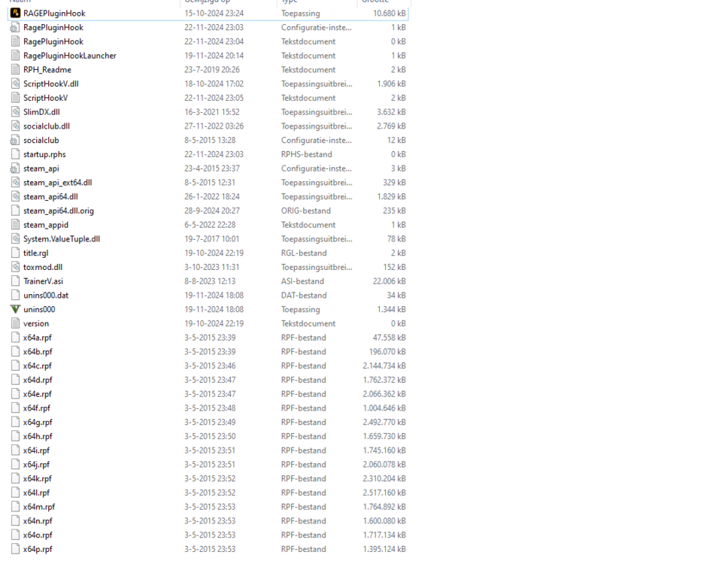Image resolution: width=728 pixels, height=564 pixels.
Task: Click the steam_api64.dll extension icon
Action: coord(15,196)
